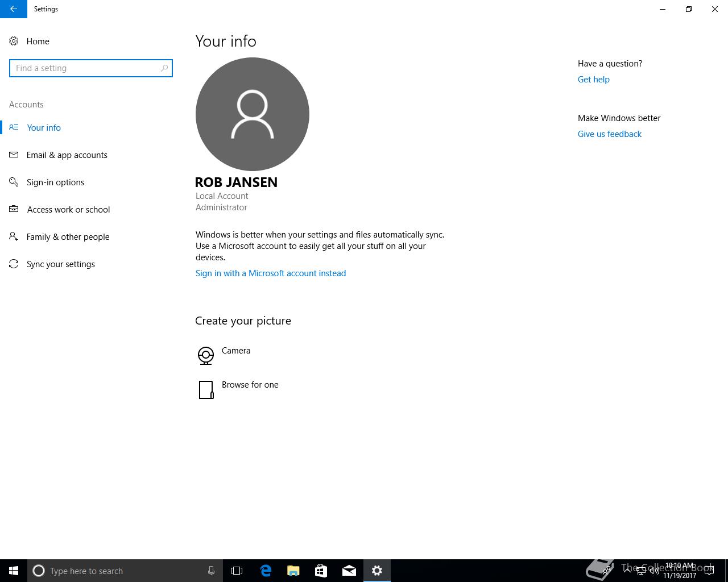Image resolution: width=728 pixels, height=582 pixels.
Task: Open Sync your settings page
Action: point(60,264)
